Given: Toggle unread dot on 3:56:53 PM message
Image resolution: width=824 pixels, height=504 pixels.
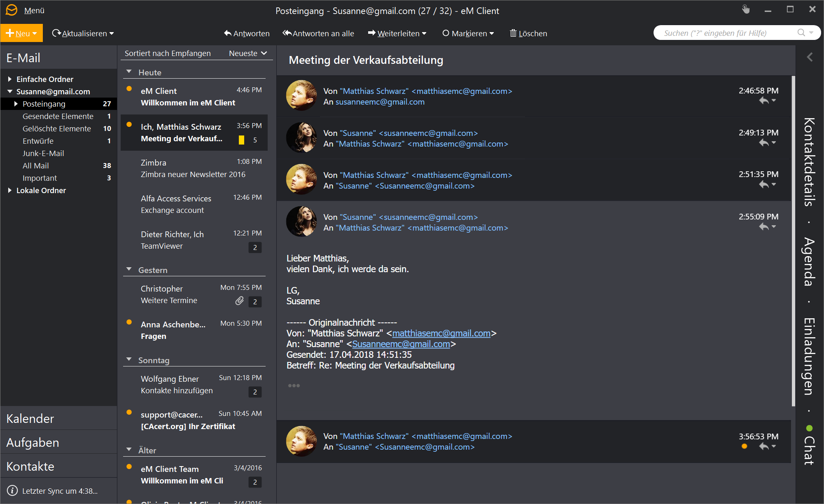Looking at the screenshot, I should click(744, 446).
